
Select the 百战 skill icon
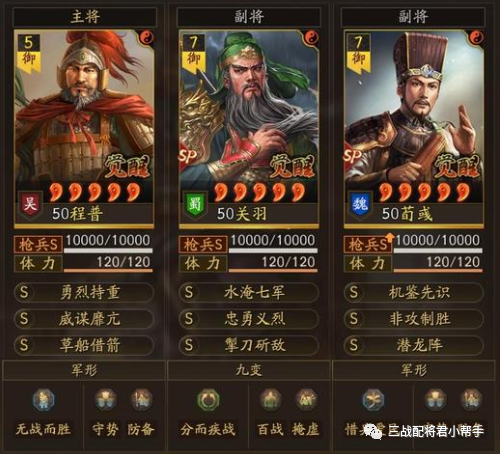[x=270, y=399]
